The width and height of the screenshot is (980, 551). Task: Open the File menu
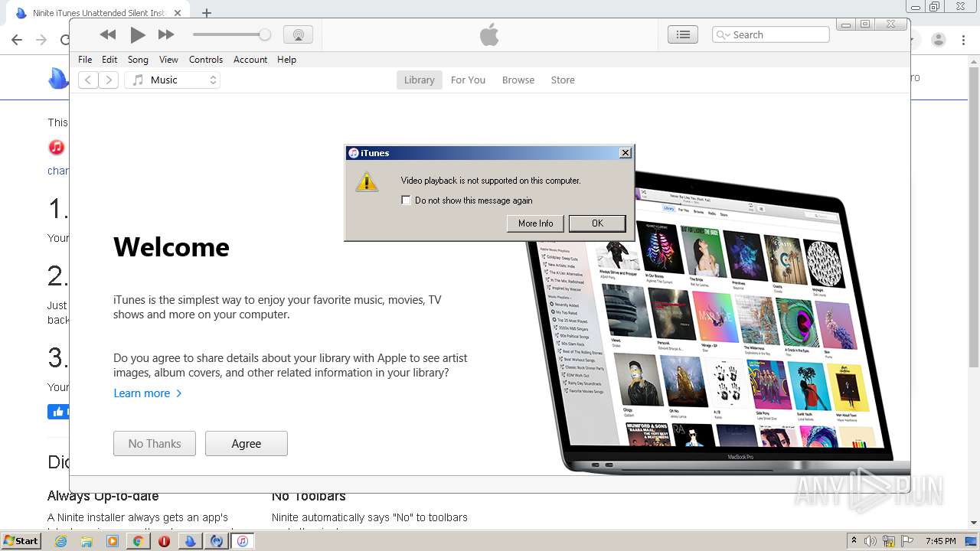(85, 60)
